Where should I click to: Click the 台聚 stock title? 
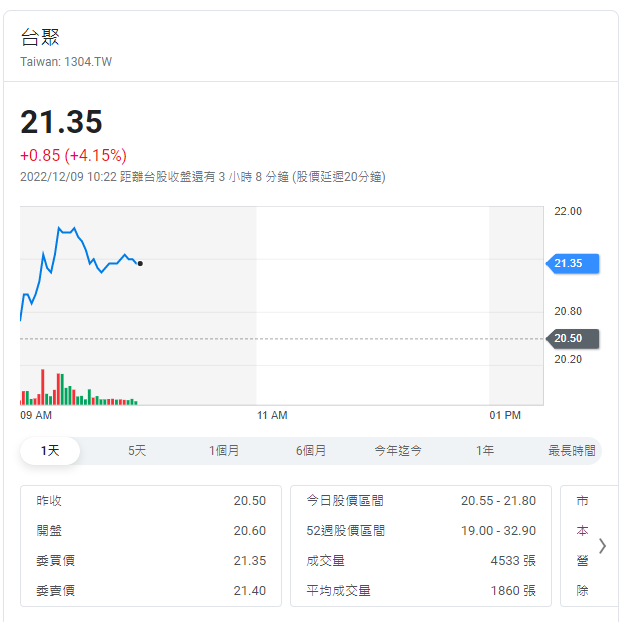point(41,37)
